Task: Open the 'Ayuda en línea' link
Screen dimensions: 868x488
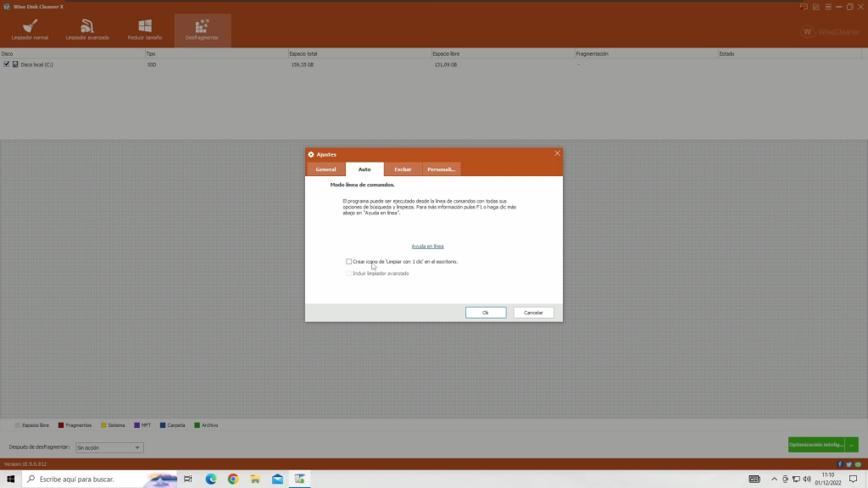Action: (x=427, y=247)
